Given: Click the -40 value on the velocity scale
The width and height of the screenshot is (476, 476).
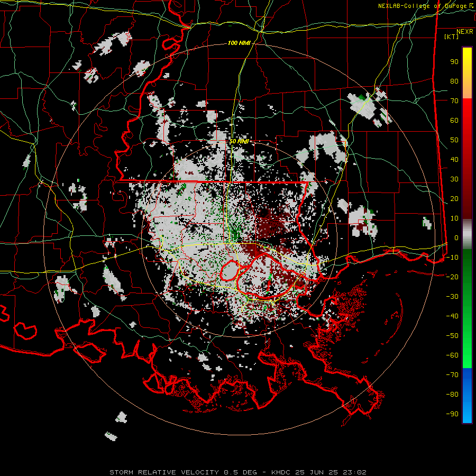Looking at the screenshot, I should [x=452, y=316].
